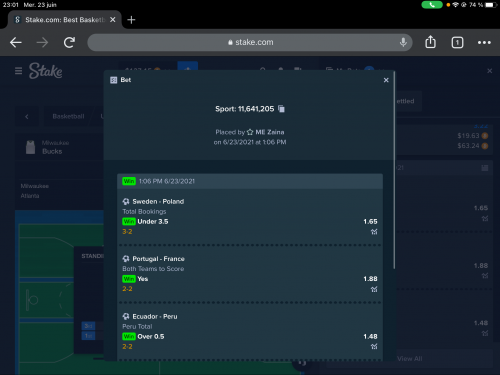
Task: Click stats icon under odds 1.65
Action: [x=374, y=232]
